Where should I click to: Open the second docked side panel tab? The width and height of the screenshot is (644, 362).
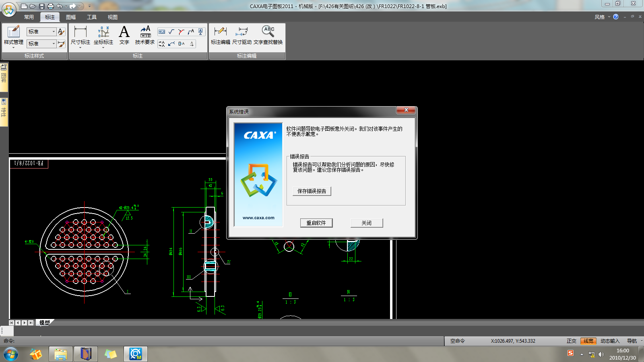point(4,111)
